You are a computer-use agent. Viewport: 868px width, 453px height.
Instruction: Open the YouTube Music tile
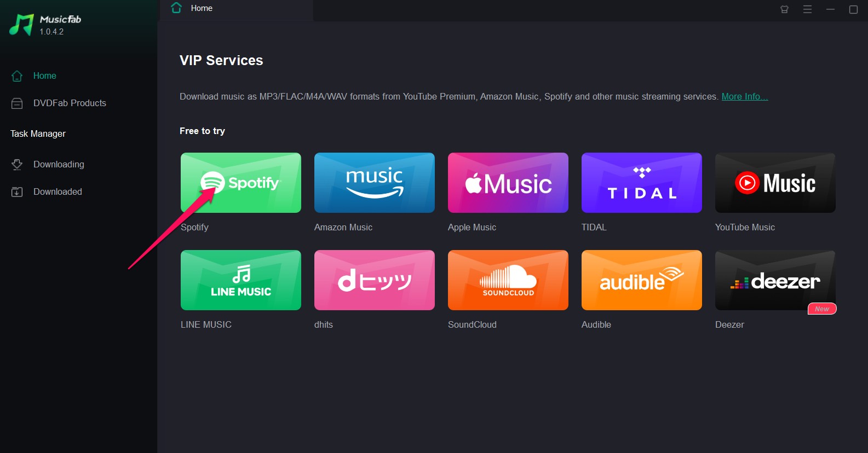pyautogui.click(x=775, y=183)
